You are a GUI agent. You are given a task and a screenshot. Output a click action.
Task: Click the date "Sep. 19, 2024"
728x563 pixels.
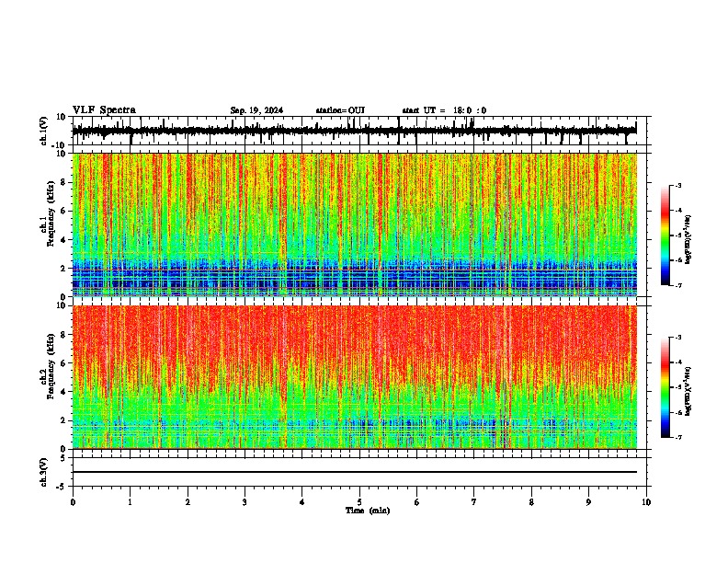pos(256,110)
